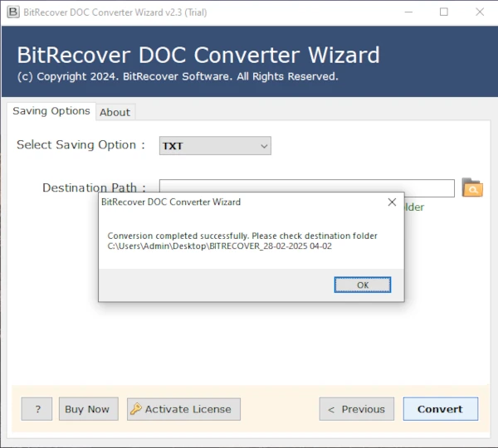
Task: Click the BitRecover app icon in title bar
Action: pyautogui.click(x=13, y=12)
